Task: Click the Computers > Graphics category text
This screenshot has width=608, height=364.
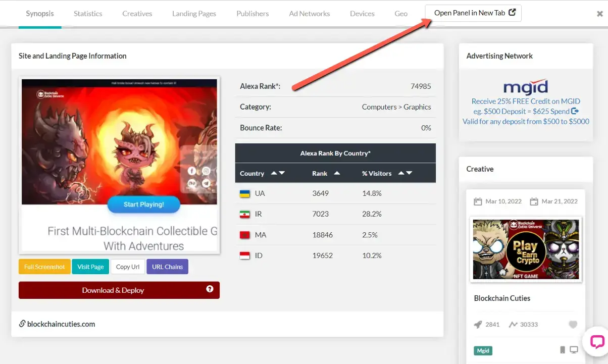Action: click(x=396, y=107)
